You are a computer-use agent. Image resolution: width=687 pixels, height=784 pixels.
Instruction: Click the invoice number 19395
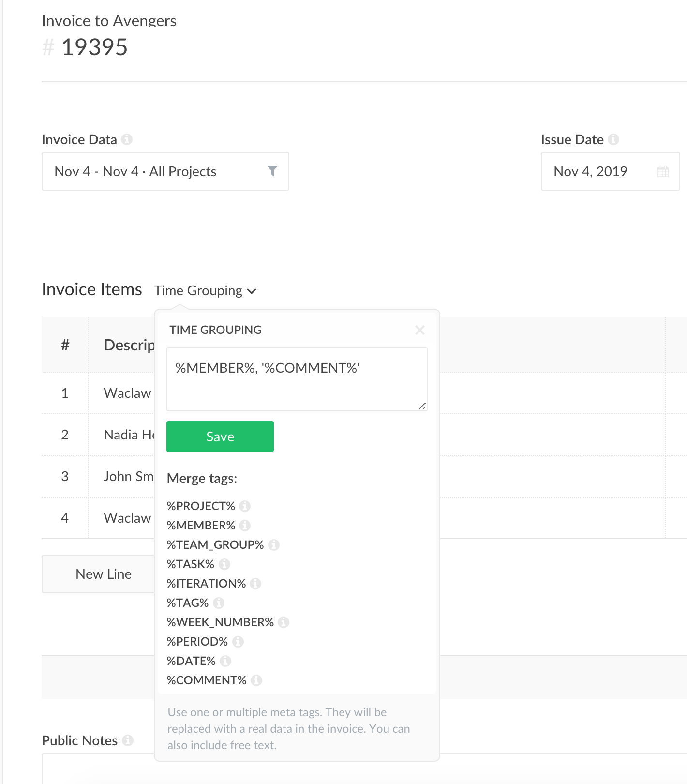click(x=94, y=47)
